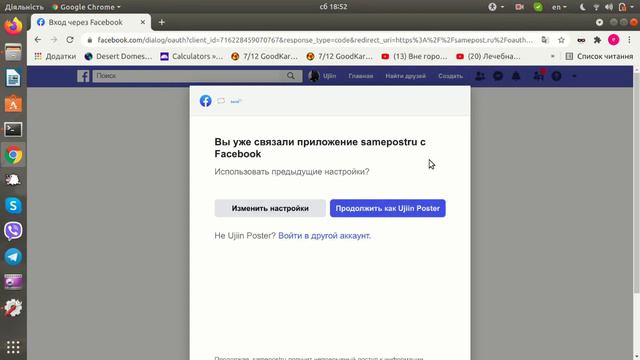Screen dimensions: 640x360
Task: Open 'Список читання' reading list
Action: tap(599, 56)
